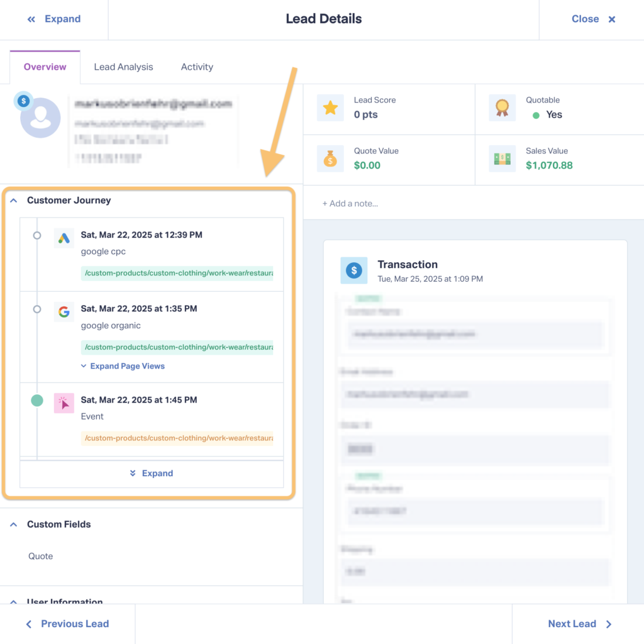
Task: Go to the Next Lead
Action: coord(579,624)
